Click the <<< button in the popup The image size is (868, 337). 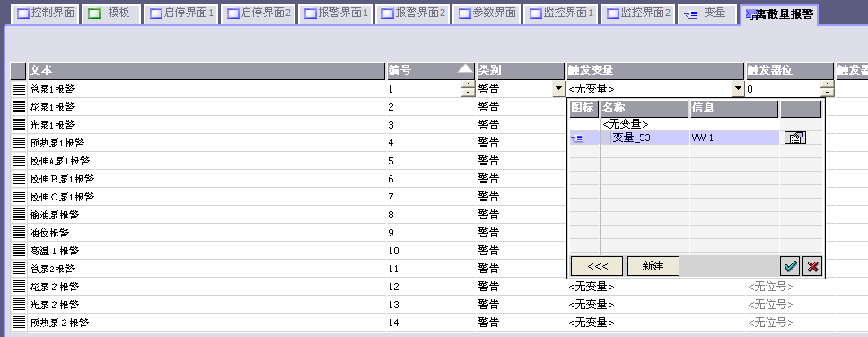point(597,266)
